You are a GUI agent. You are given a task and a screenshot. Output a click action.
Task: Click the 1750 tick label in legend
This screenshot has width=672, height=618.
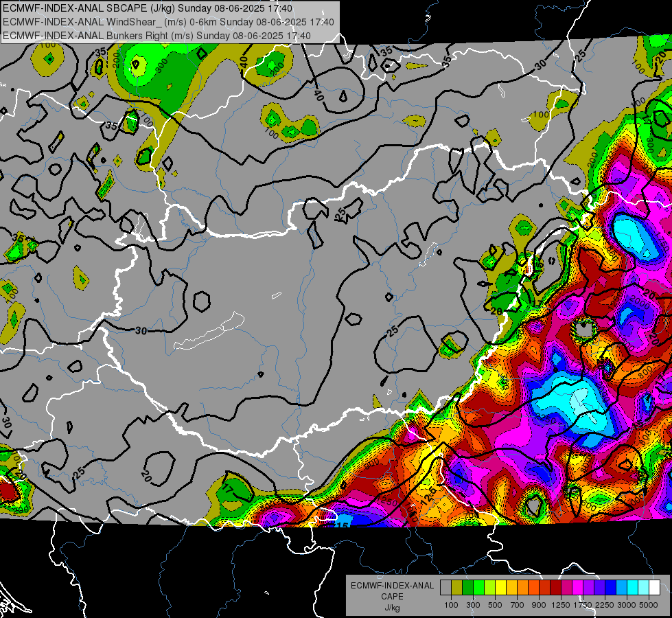(583, 605)
